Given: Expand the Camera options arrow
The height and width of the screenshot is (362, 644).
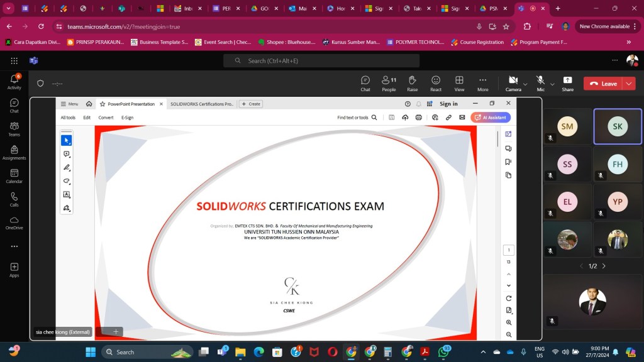Looking at the screenshot, I should [525, 84].
